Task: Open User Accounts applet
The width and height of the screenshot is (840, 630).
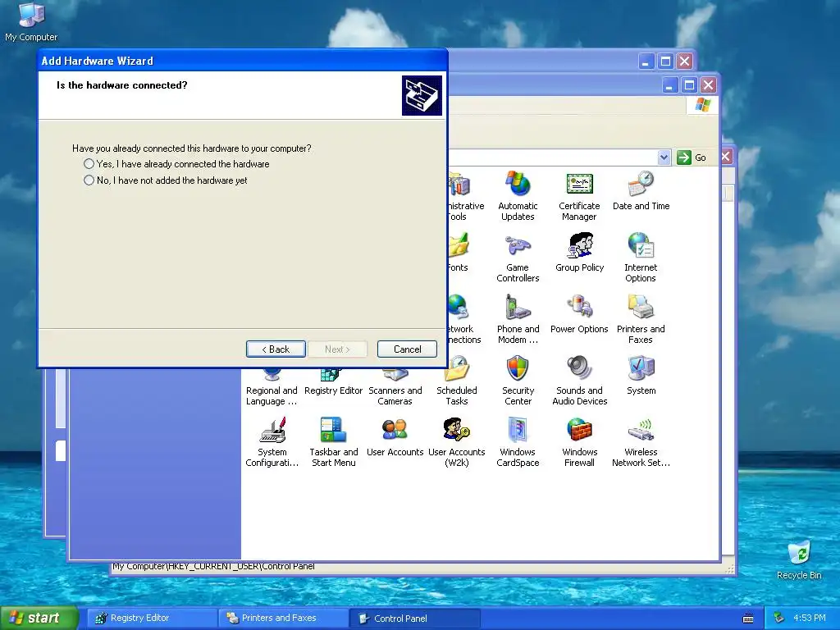Action: pos(395,437)
